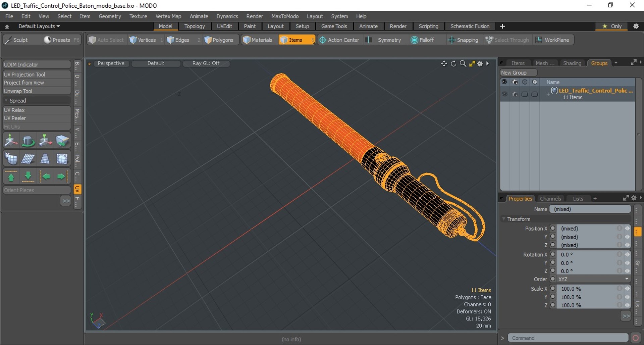Viewport: 644px width, 345px height.
Task: Activate Items selection mode
Action: click(x=297, y=40)
